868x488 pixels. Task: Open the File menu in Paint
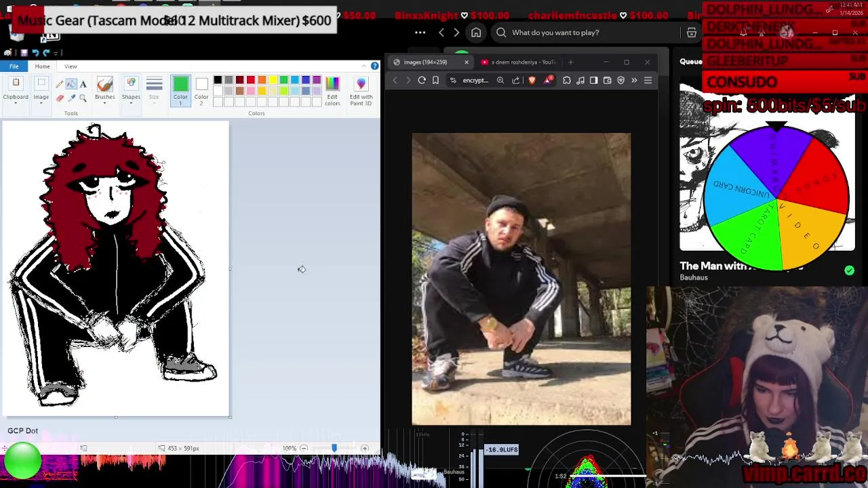click(14, 66)
